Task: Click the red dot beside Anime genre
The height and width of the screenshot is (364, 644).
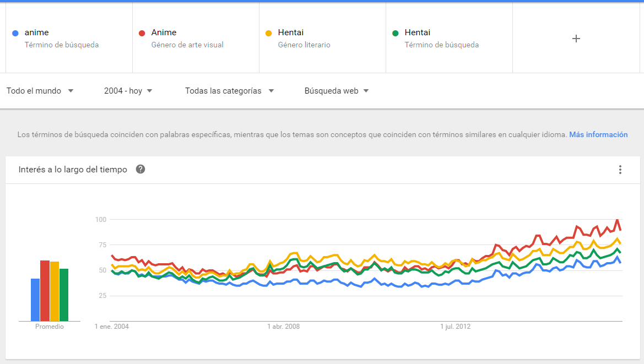Action: (x=142, y=33)
